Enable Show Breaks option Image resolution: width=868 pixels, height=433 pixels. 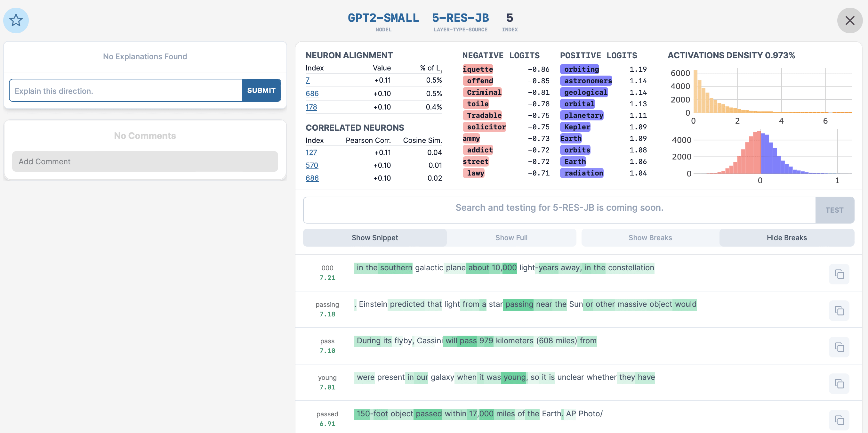pyautogui.click(x=650, y=238)
